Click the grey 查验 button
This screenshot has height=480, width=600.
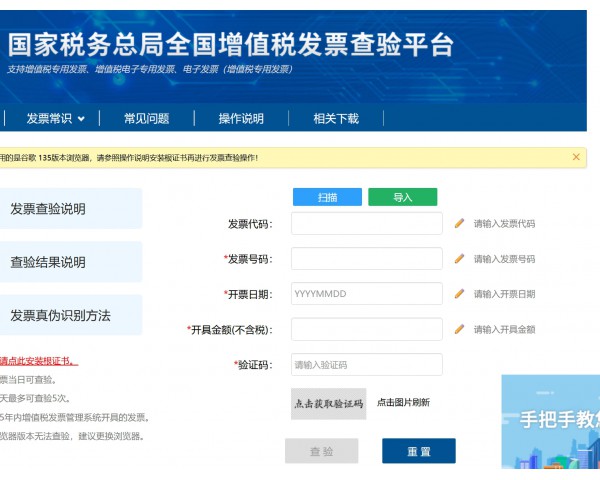321,451
